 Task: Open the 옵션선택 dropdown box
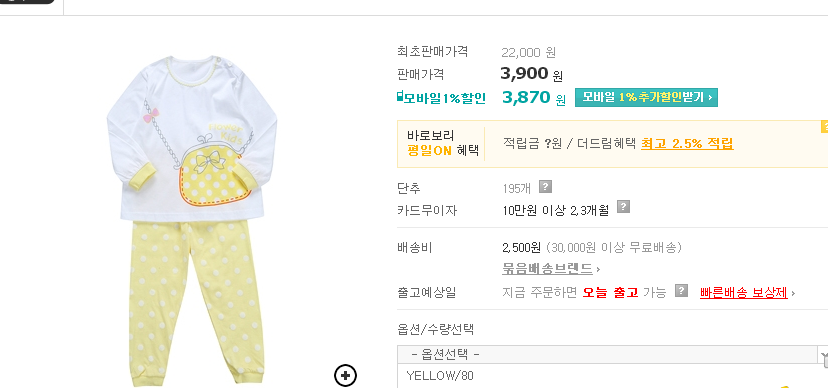613,354
